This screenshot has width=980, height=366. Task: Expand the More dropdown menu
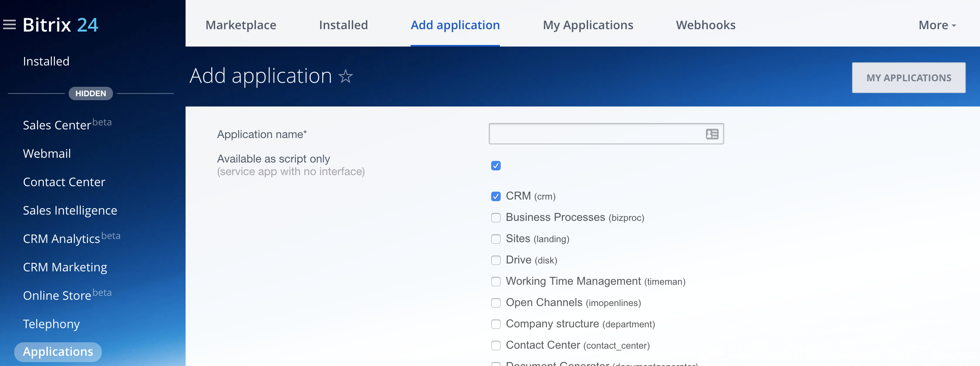click(937, 25)
